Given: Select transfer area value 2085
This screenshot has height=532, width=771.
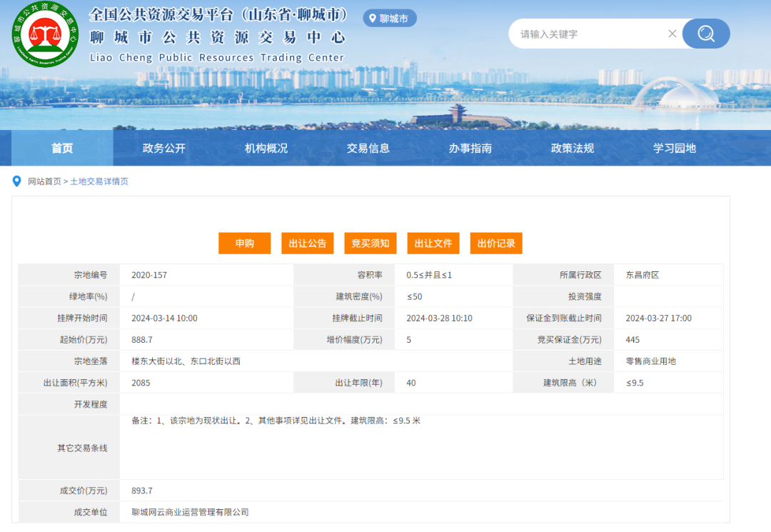Looking at the screenshot, I should (x=141, y=383).
